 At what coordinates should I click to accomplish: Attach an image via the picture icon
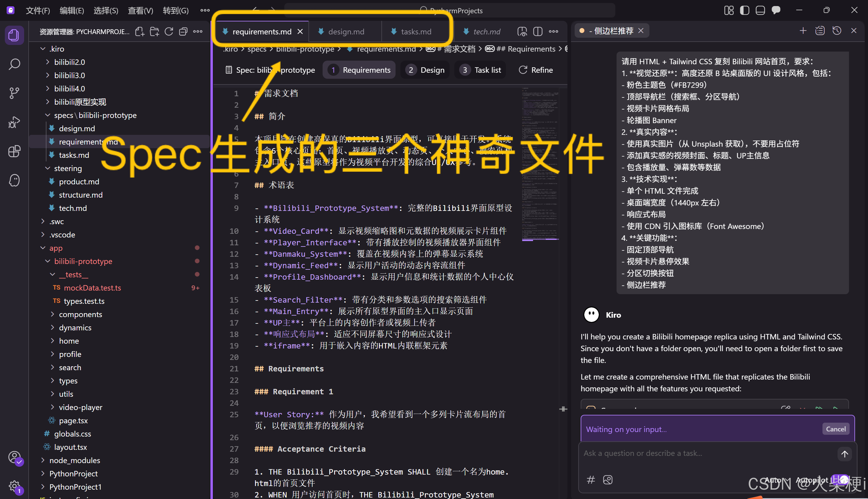click(608, 479)
